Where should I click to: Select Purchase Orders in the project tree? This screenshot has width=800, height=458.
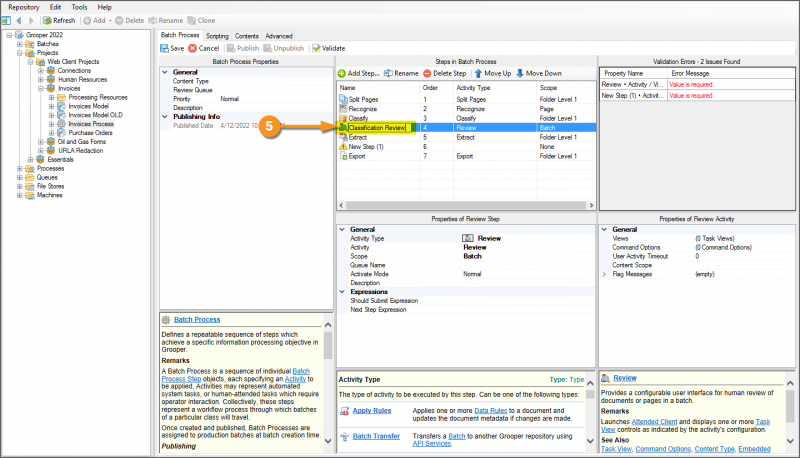click(88, 133)
